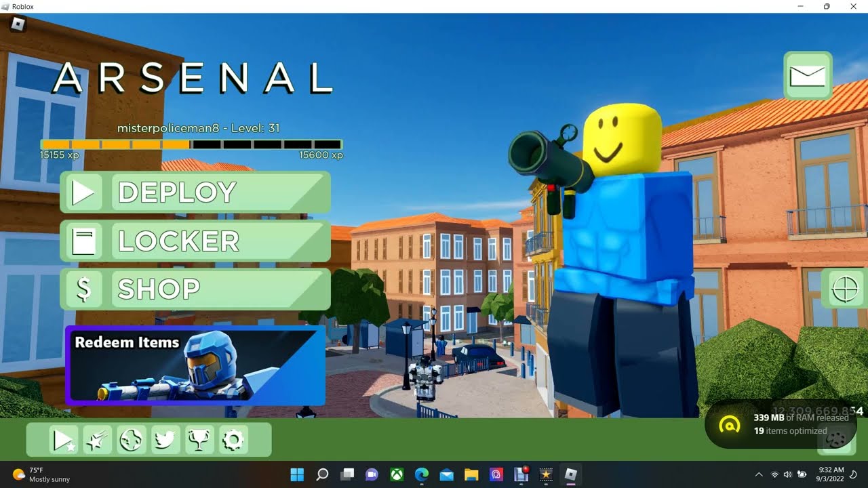The height and width of the screenshot is (488, 868).
Task: Click the play arrow icon beside DEPLOY
Action: [x=83, y=192]
